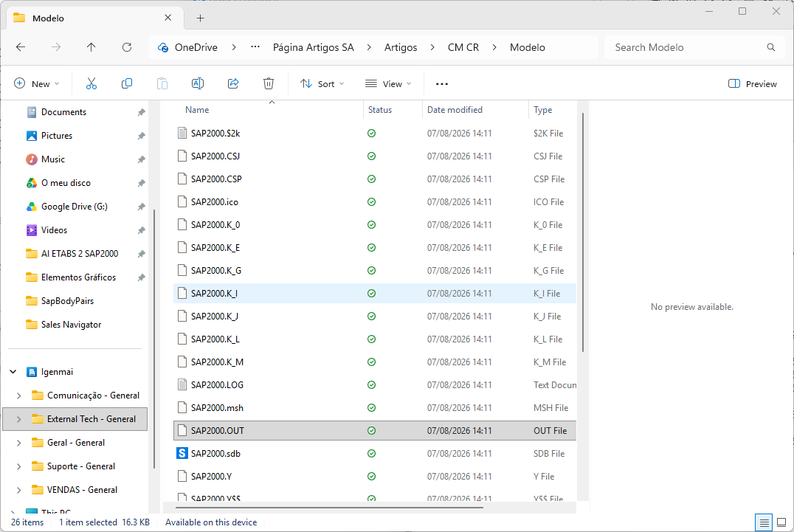Open Videos in quick access
This screenshot has height=532, width=794.
[x=54, y=229]
